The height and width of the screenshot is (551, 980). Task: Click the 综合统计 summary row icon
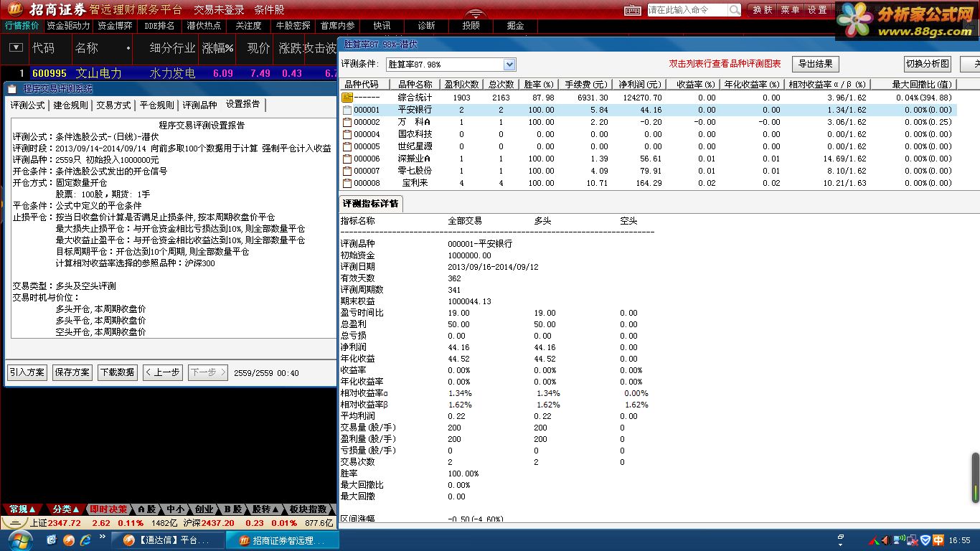click(x=347, y=98)
